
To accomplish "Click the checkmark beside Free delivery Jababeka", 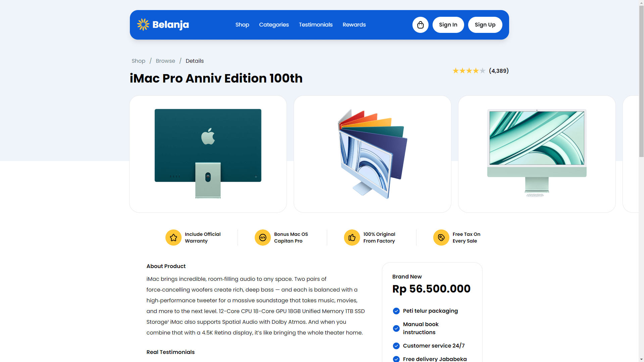I will [x=396, y=359].
